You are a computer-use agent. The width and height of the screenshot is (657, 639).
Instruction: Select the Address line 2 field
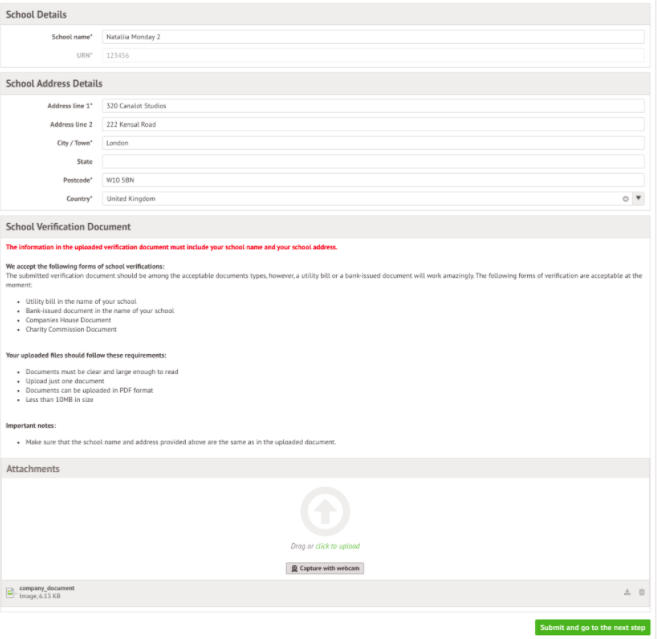coord(372,124)
